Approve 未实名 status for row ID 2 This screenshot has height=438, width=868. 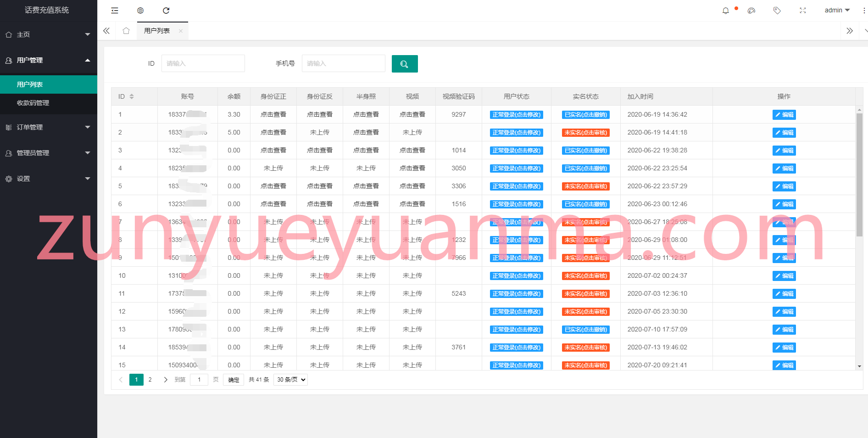(586, 133)
